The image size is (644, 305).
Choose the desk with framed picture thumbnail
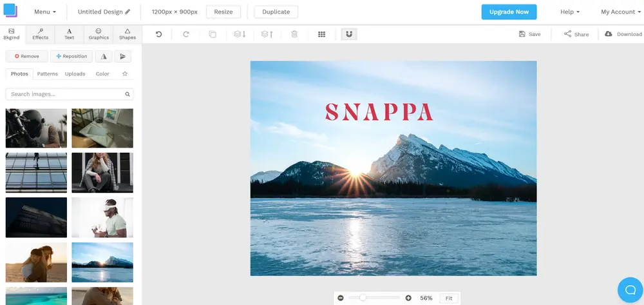[102, 128]
